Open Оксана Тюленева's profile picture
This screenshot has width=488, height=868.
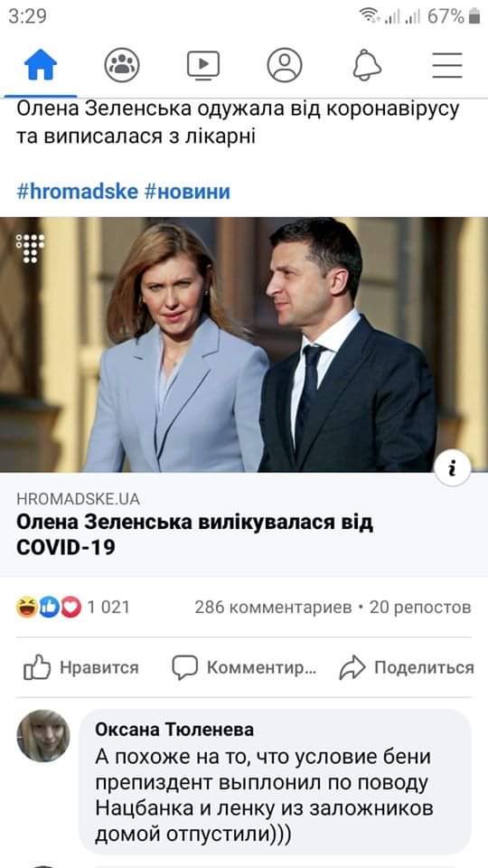[x=43, y=736]
